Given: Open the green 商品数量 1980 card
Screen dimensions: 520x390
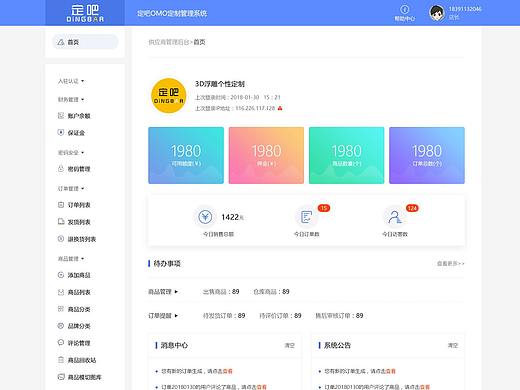Looking at the screenshot, I should tap(347, 155).
